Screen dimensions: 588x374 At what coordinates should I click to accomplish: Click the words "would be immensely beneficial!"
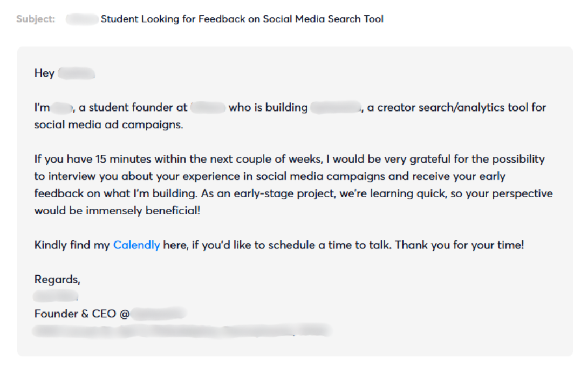click(x=117, y=211)
